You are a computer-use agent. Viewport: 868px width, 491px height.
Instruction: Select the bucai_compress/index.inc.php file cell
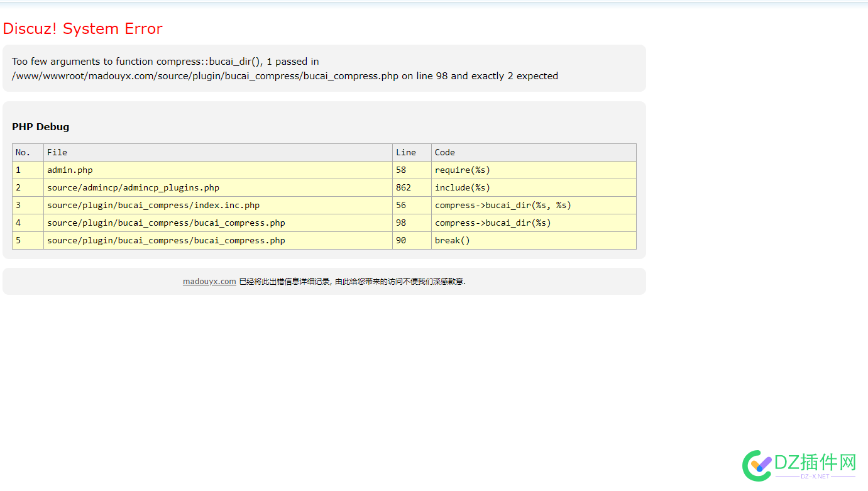click(218, 205)
